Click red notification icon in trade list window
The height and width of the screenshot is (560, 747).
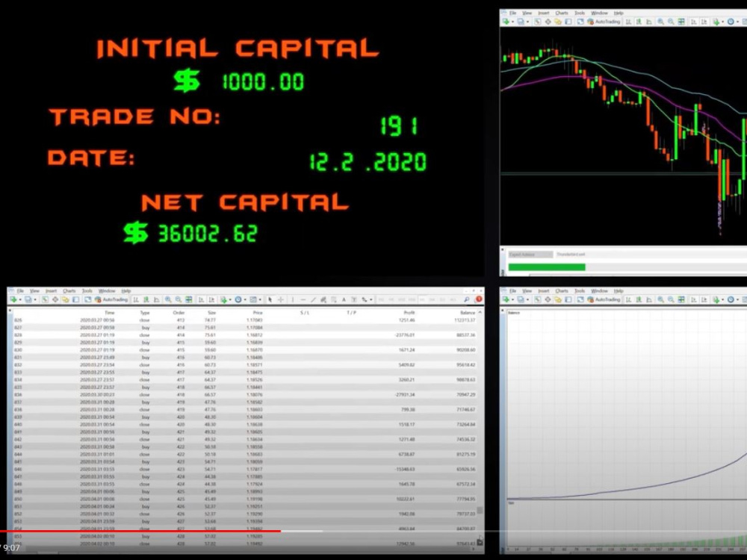[x=479, y=299]
